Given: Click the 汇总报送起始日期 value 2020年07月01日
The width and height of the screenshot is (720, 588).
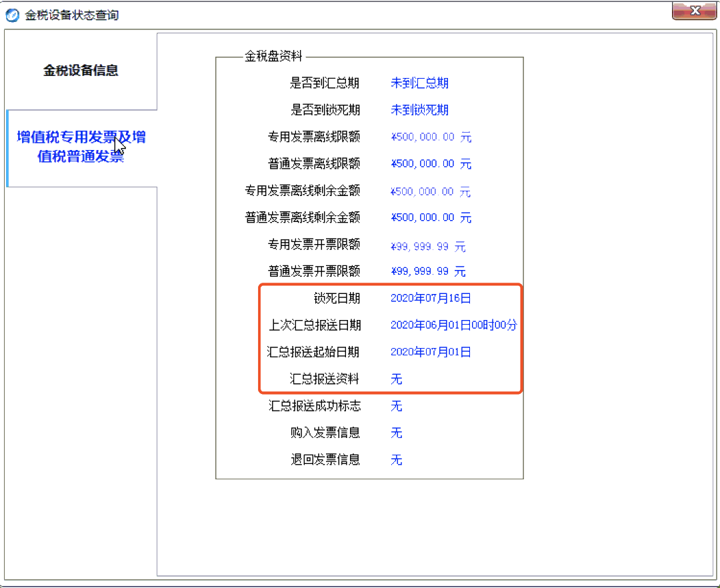Looking at the screenshot, I should click(x=431, y=352).
